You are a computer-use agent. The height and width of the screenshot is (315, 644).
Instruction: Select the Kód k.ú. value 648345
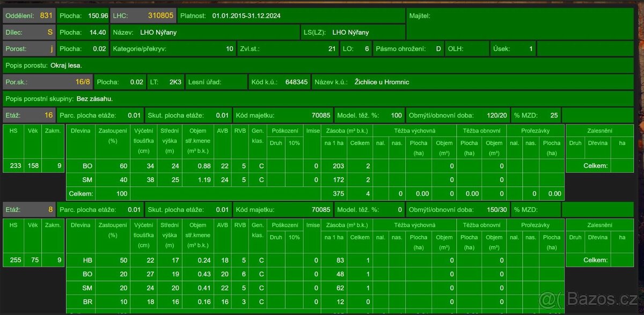pyautogui.click(x=279, y=82)
